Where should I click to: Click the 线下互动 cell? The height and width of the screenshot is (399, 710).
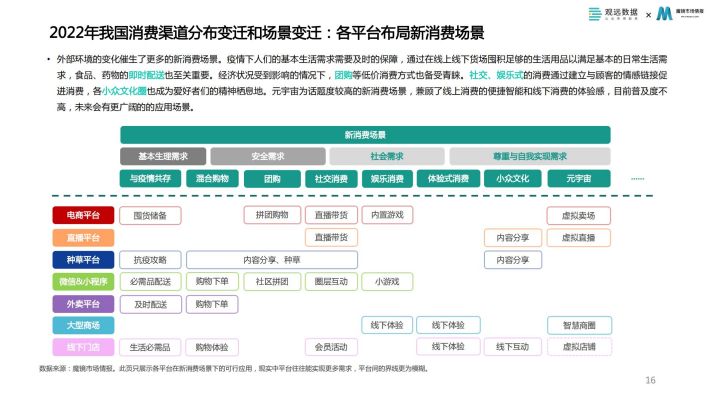pos(513,347)
